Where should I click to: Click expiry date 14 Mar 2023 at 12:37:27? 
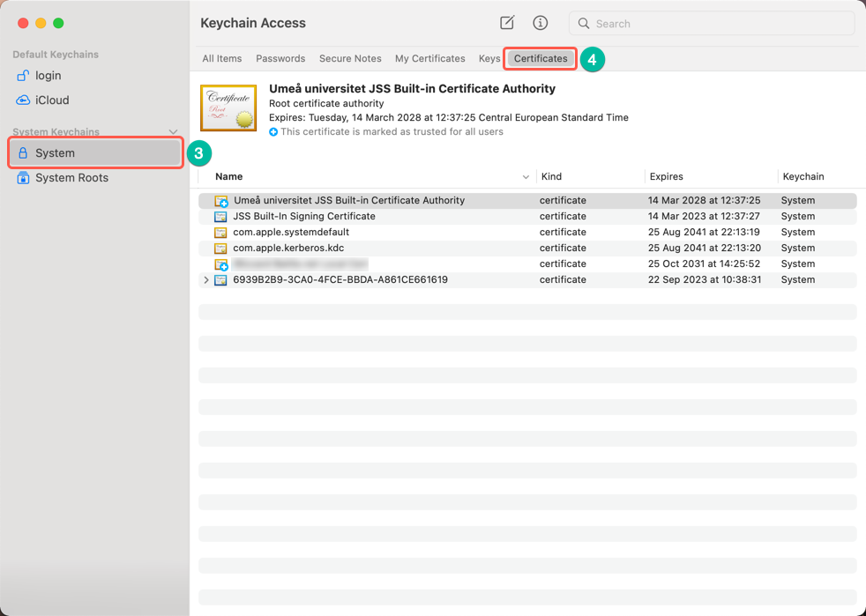tap(705, 217)
